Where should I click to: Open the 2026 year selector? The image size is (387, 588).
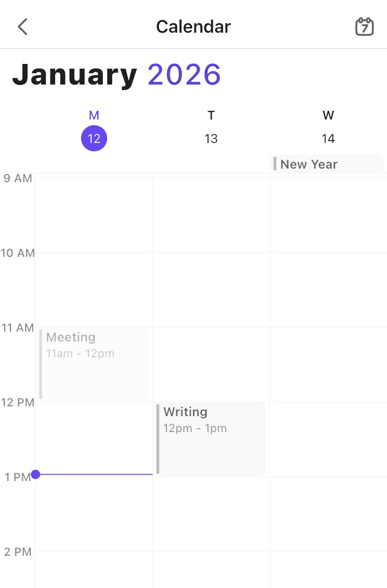pos(184,75)
